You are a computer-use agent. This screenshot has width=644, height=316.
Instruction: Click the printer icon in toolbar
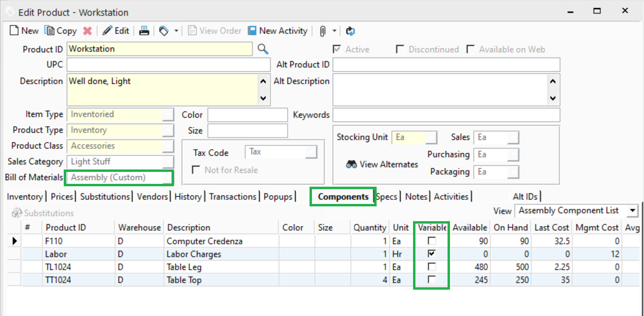coord(144,31)
